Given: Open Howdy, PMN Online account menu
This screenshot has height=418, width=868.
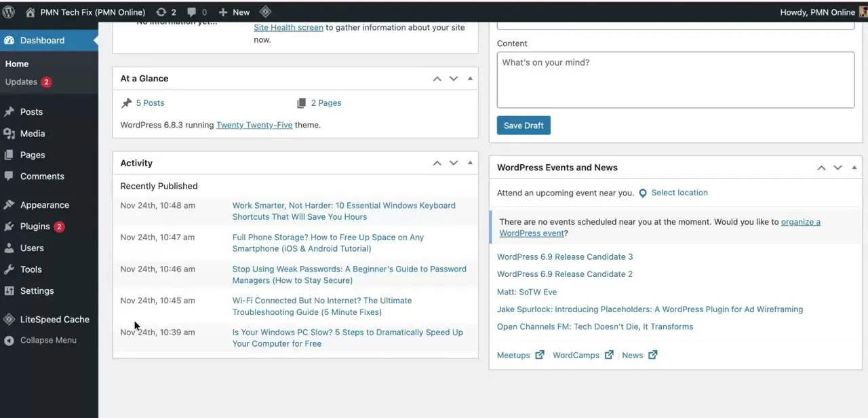Looking at the screenshot, I should 824,12.
